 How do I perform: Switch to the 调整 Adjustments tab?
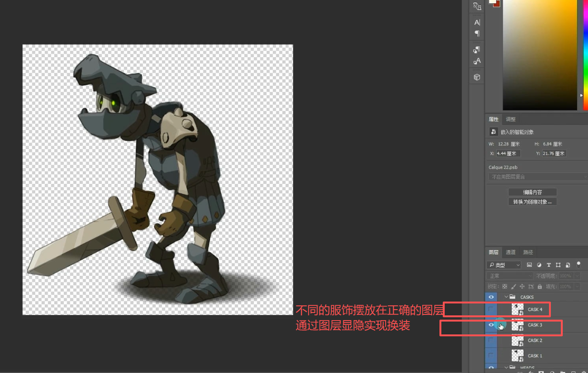pos(510,119)
